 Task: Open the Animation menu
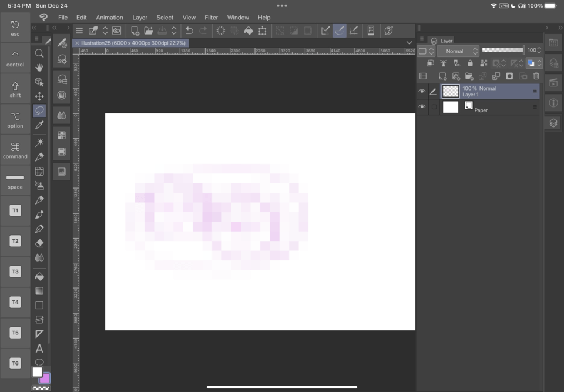109,17
